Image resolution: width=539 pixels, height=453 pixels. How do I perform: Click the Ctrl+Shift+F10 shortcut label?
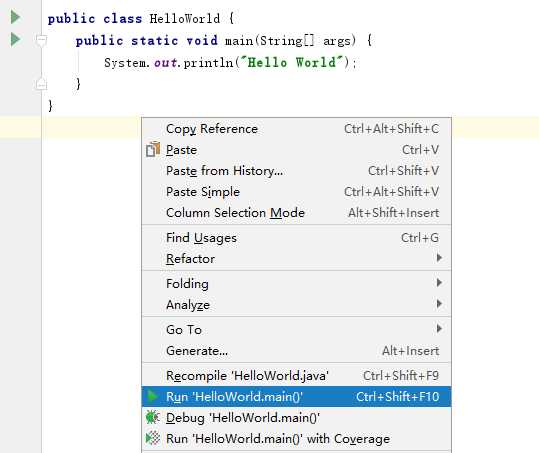(398, 397)
